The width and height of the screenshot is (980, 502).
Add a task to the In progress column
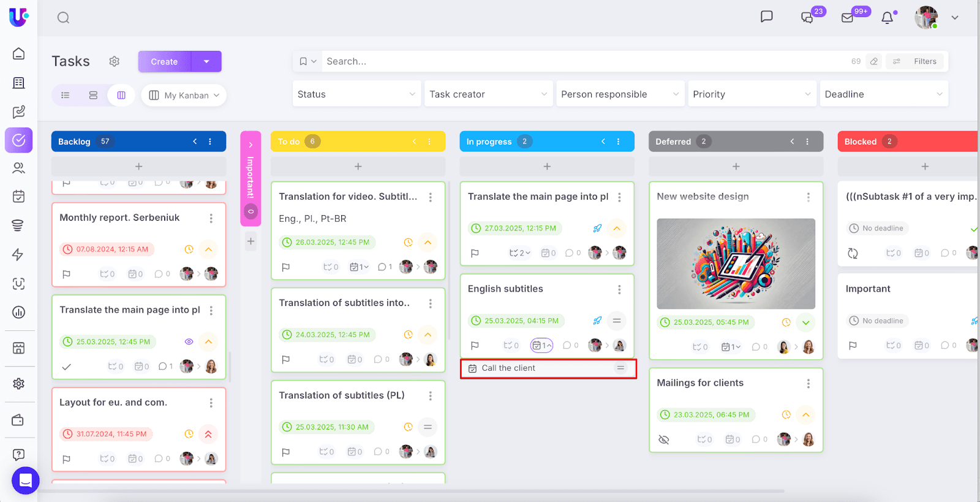547,167
